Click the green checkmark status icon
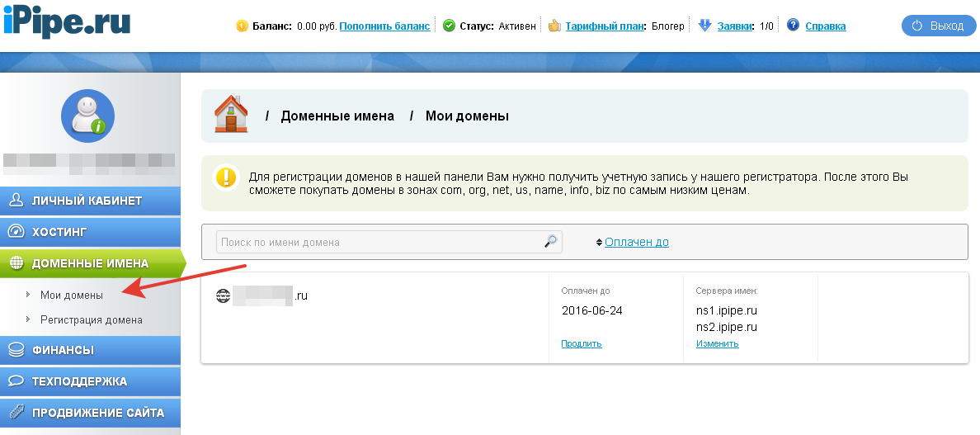 pyautogui.click(x=449, y=26)
